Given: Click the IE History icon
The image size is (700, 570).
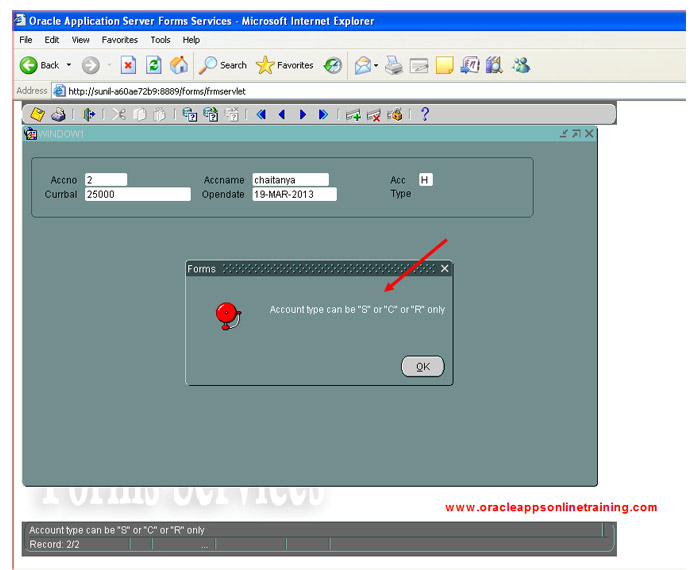Looking at the screenshot, I should pos(333,66).
